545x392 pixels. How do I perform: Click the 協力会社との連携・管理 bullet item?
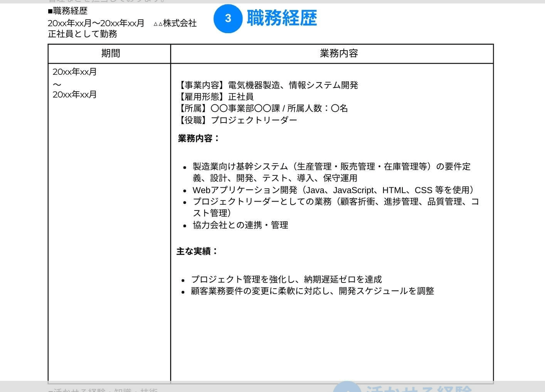tap(240, 225)
